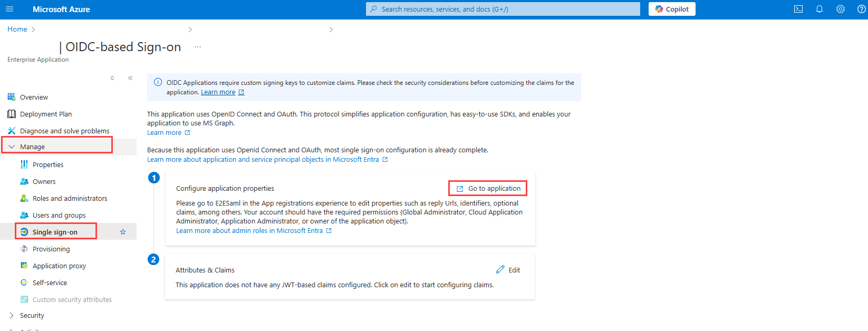Click the Provisioning icon
The width and height of the screenshot is (868, 331).
(x=24, y=249)
